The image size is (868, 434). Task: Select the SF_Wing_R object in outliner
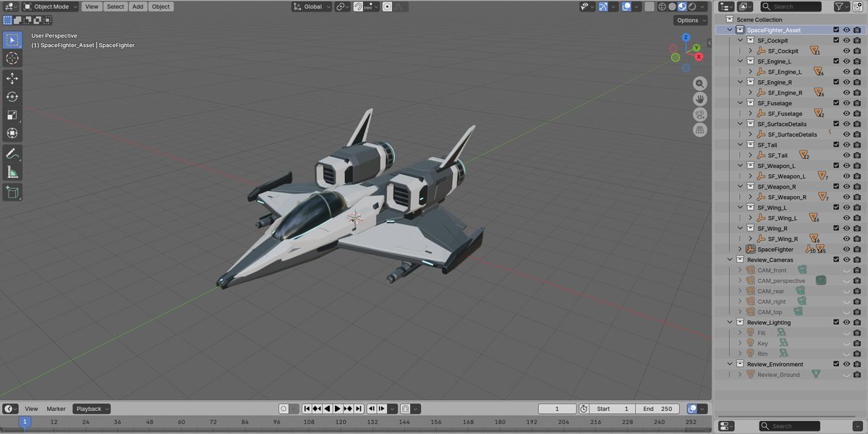783,239
